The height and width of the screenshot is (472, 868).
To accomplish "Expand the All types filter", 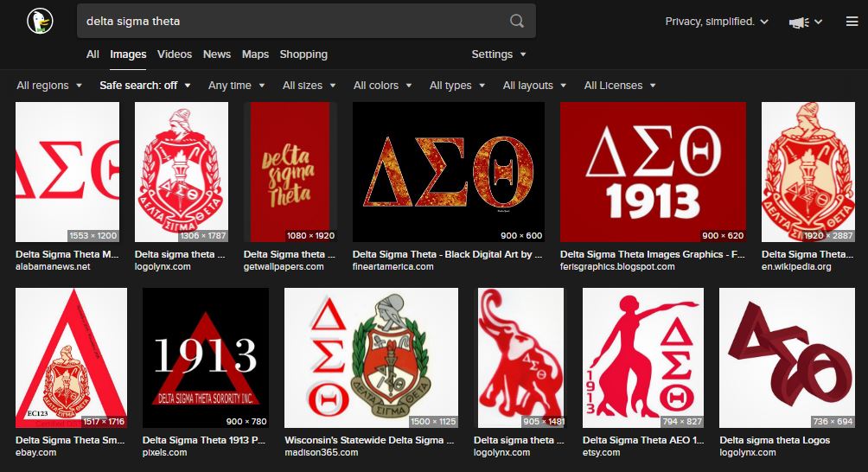I will coord(457,86).
